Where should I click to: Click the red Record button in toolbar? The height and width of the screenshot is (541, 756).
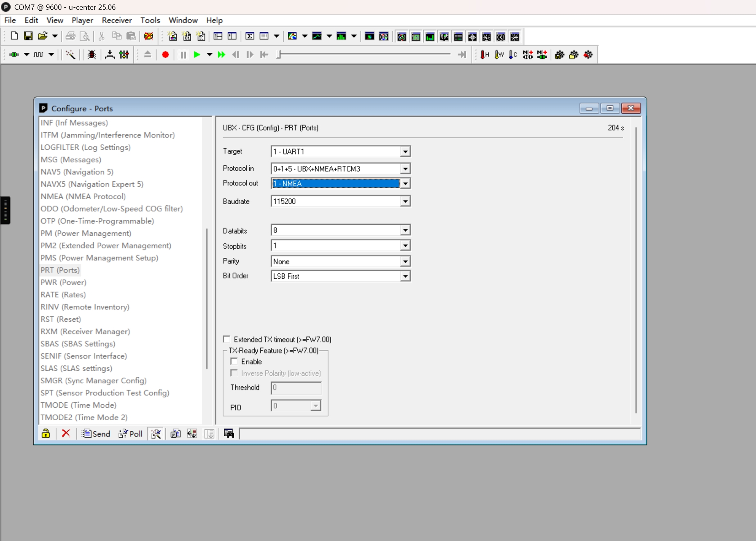point(165,55)
